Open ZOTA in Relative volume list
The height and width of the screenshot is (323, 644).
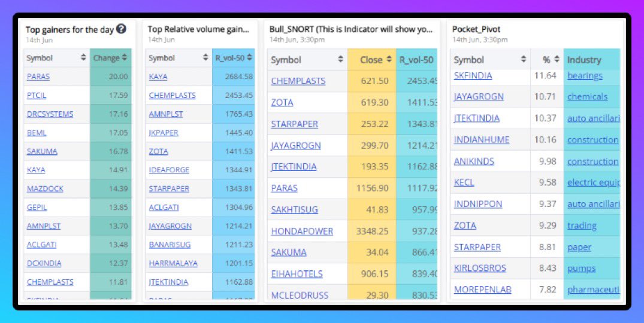coord(159,151)
